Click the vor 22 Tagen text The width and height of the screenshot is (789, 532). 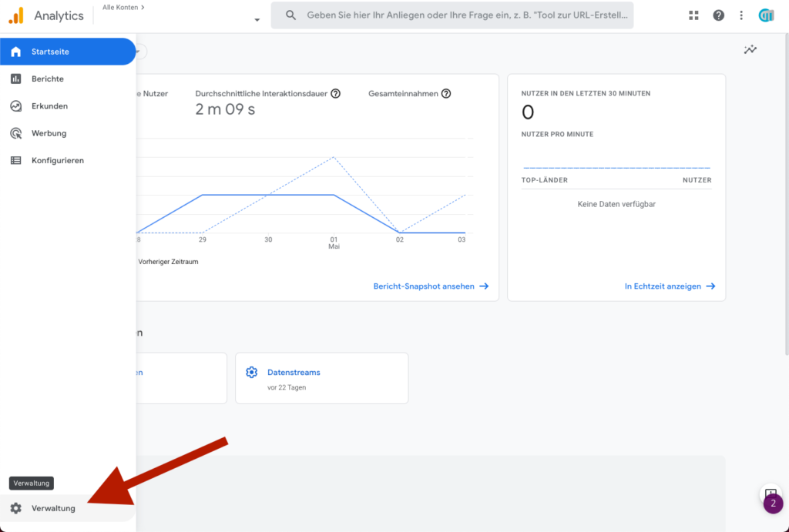[x=287, y=387]
